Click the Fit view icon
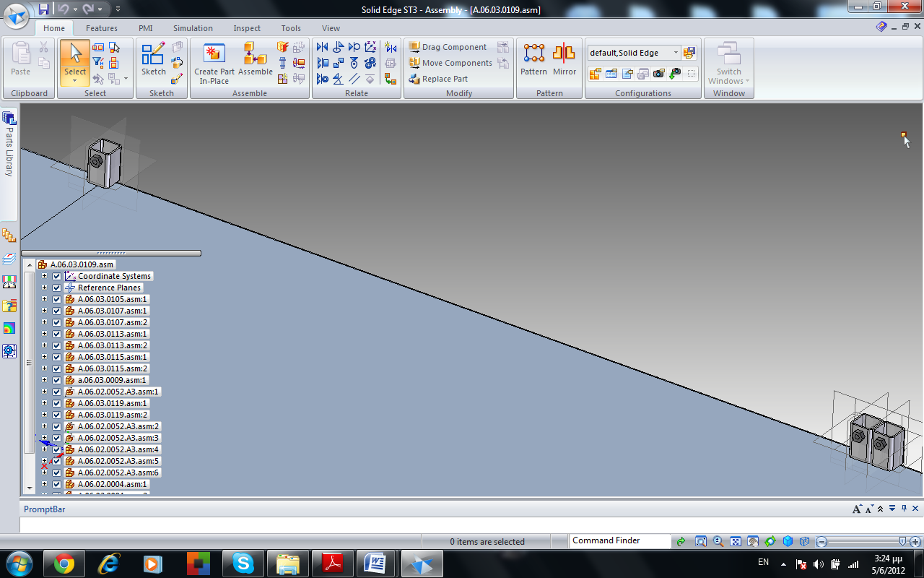Viewport: 924px width, 578px height. click(736, 541)
